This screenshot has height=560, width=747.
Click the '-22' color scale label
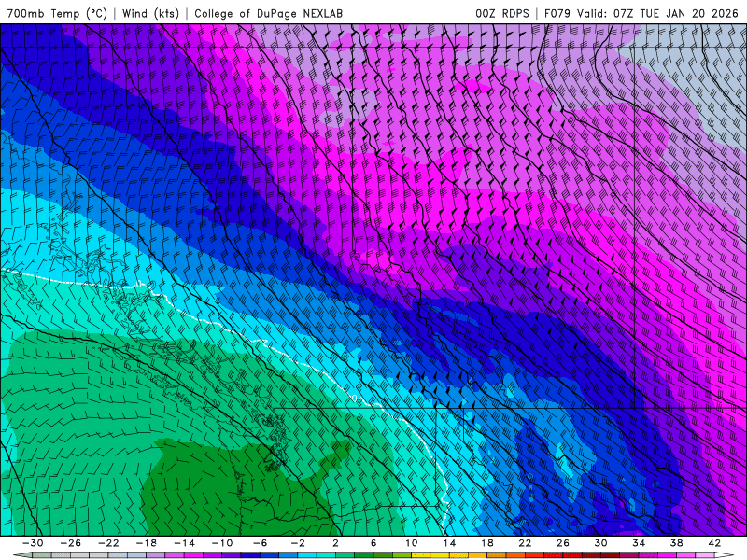pyautogui.click(x=108, y=543)
